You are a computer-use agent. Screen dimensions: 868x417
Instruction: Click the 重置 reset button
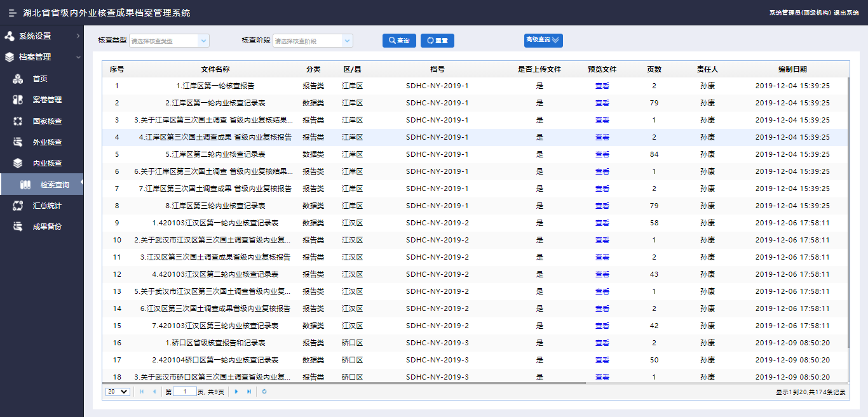(x=437, y=41)
